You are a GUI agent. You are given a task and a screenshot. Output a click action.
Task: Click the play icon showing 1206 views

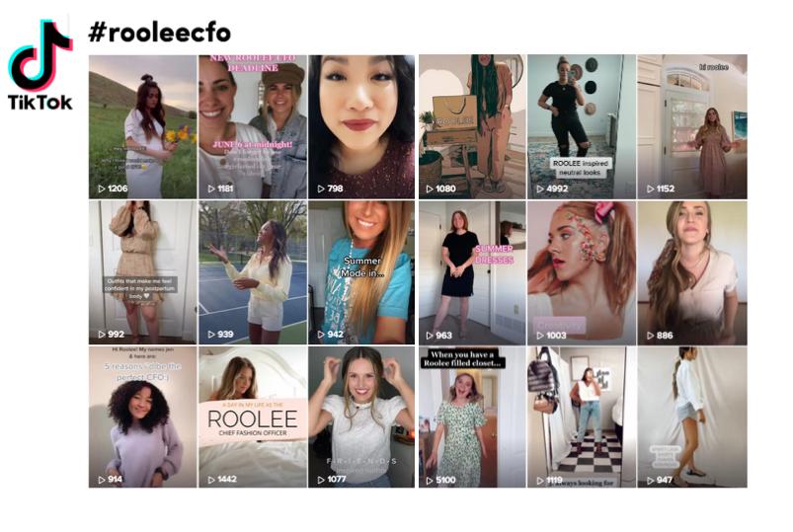coord(102,189)
